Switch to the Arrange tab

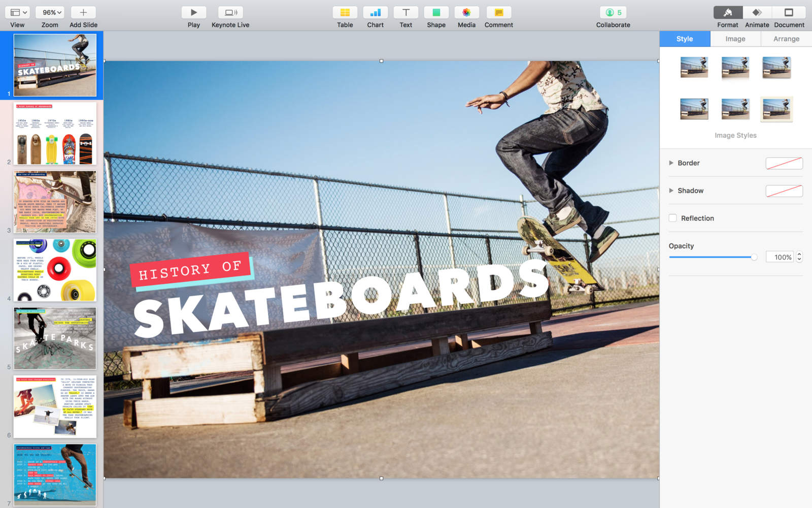(x=786, y=39)
